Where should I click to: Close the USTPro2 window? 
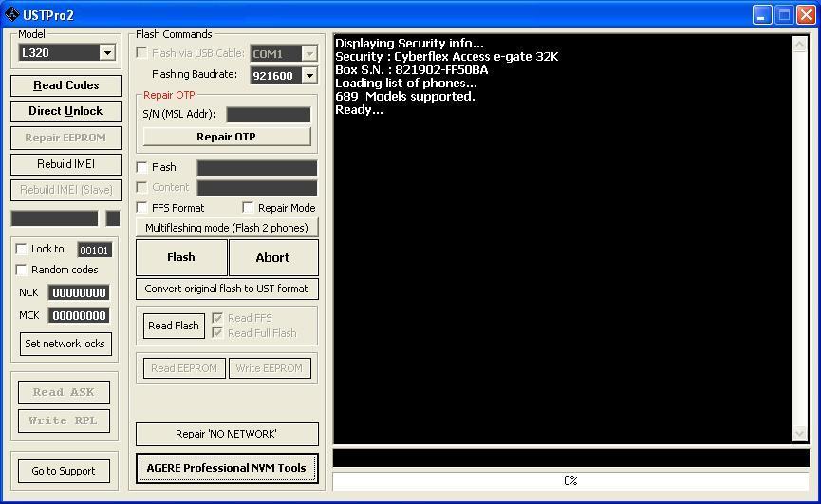tap(806, 14)
